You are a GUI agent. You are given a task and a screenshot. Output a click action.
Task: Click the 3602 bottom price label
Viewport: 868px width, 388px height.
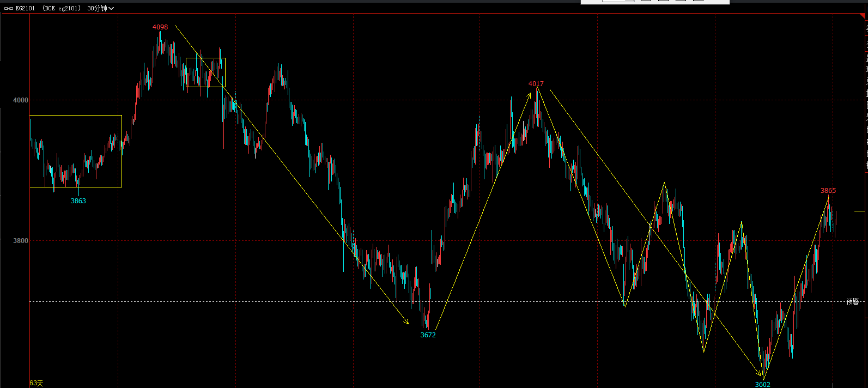(763, 384)
